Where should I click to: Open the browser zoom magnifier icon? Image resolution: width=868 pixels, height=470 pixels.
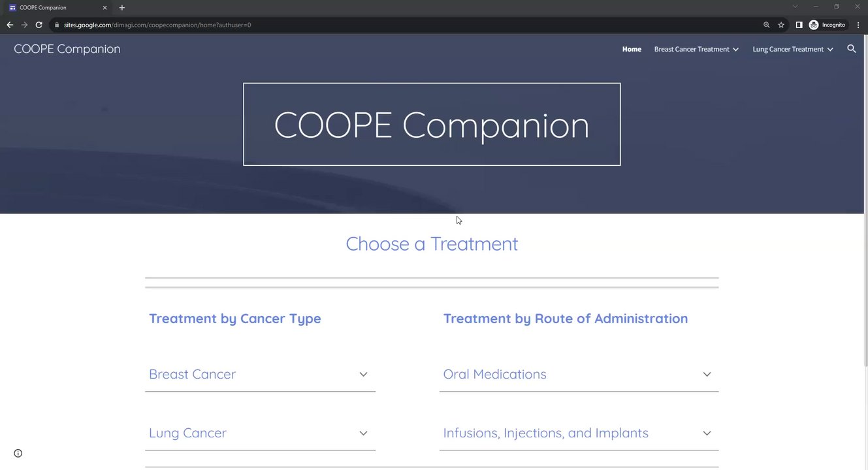point(767,25)
